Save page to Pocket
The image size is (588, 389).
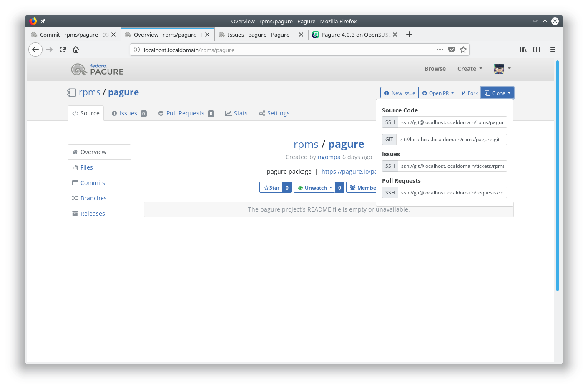pyautogui.click(x=452, y=50)
